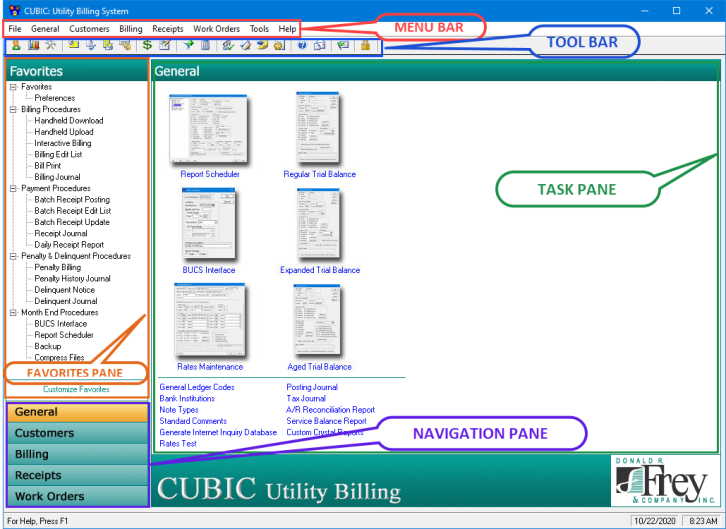Open the Billing menu in menu bar
The image size is (726, 529).
click(131, 29)
